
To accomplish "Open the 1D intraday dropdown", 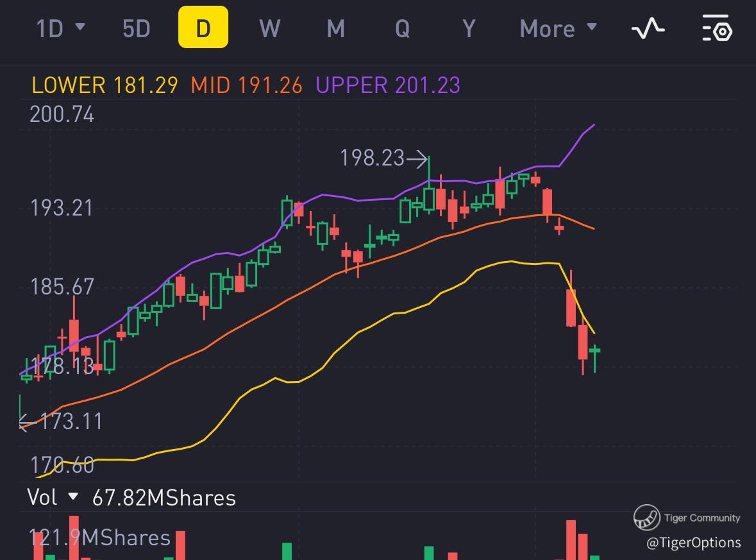I will point(61,28).
